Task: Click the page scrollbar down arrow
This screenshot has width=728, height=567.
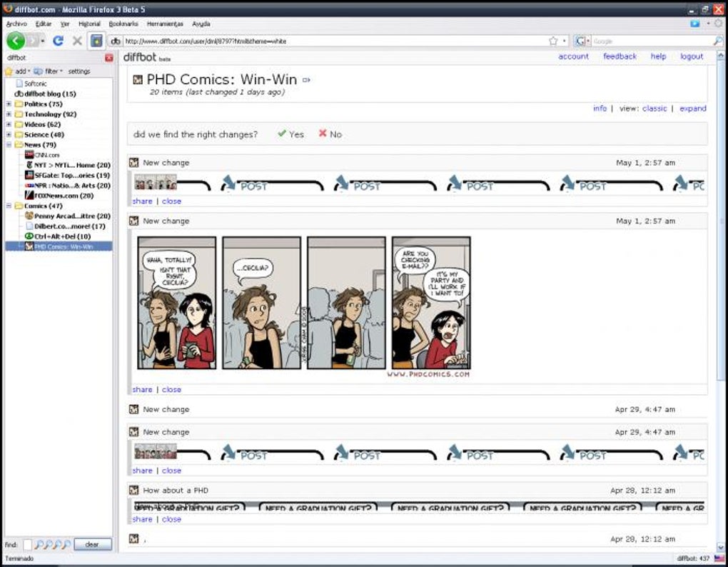Action: (x=720, y=548)
